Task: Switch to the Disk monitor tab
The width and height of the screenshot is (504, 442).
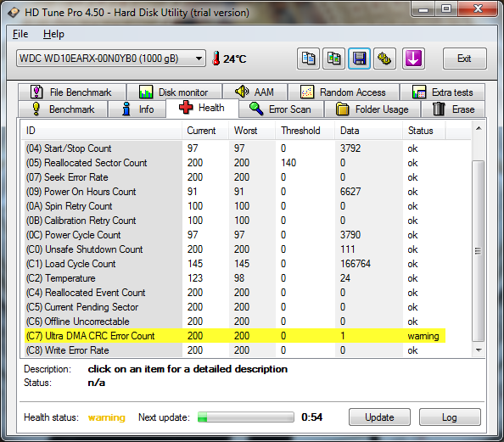Action: [174, 92]
